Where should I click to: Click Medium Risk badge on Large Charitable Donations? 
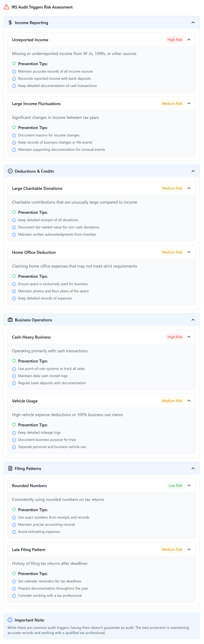(x=172, y=188)
